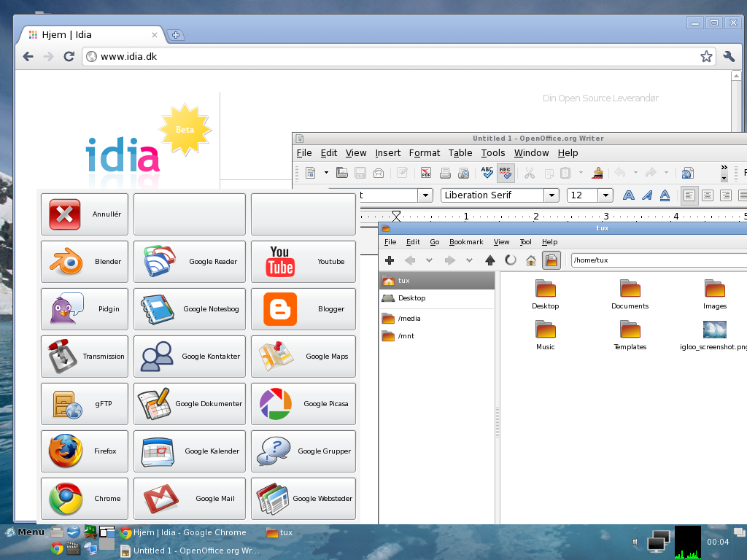Reload the idia.dk page in Chrome

click(x=69, y=57)
